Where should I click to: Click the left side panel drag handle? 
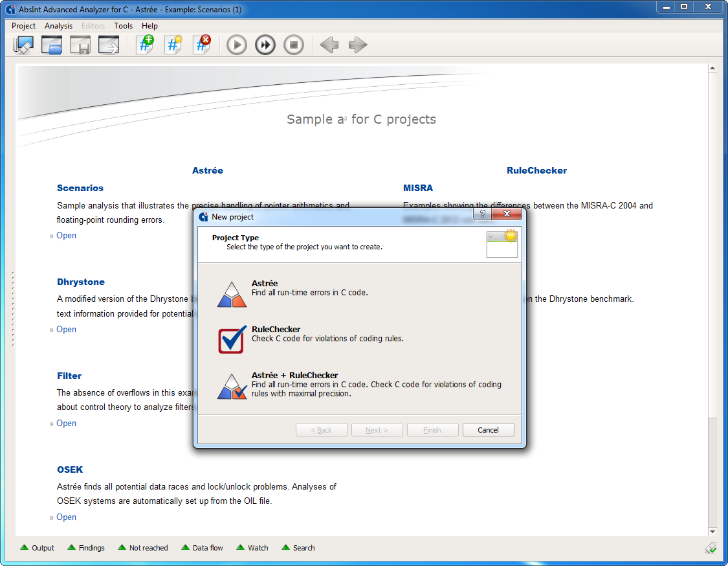tap(13, 309)
